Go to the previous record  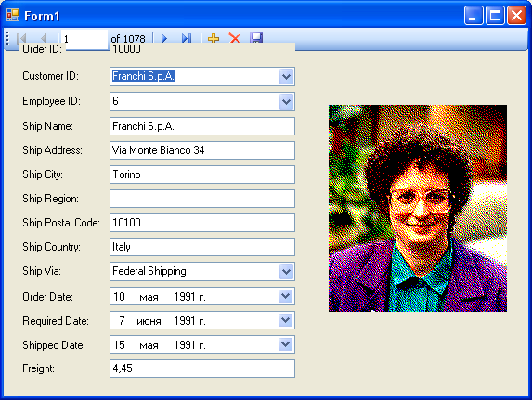44,38
